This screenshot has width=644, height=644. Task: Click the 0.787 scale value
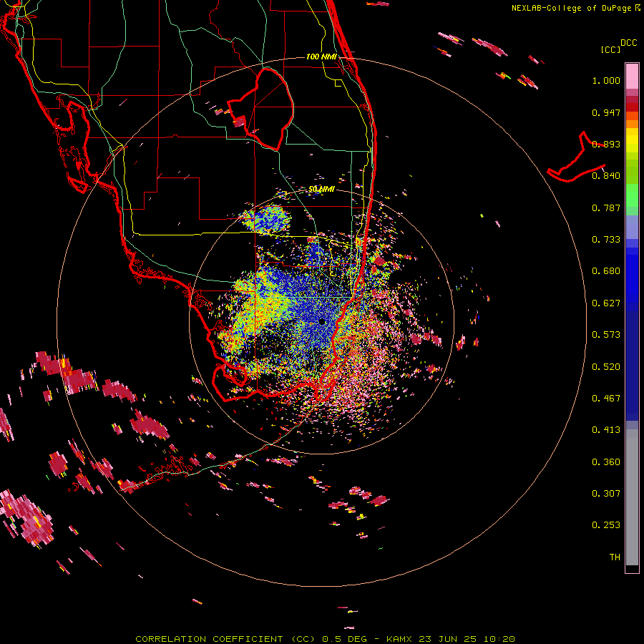pos(606,208)
